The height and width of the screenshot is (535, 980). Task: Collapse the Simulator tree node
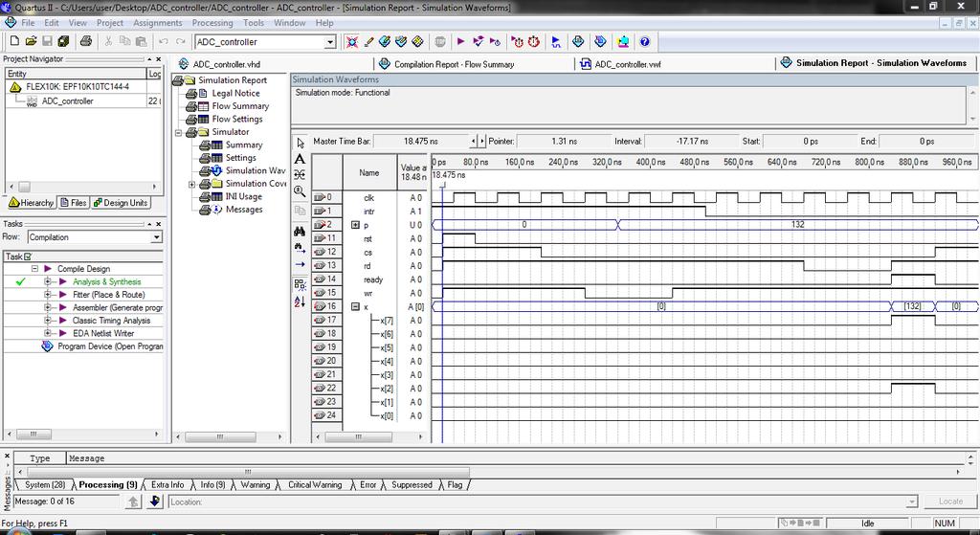tap(178, 132)
